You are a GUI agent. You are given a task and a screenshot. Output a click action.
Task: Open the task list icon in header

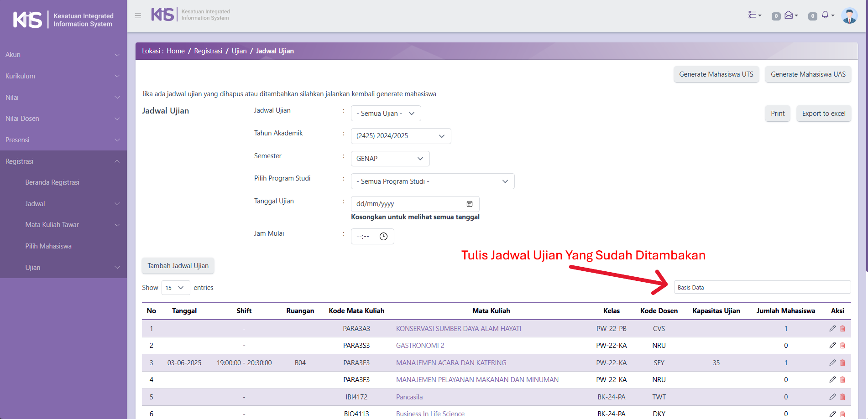[754, 16]
